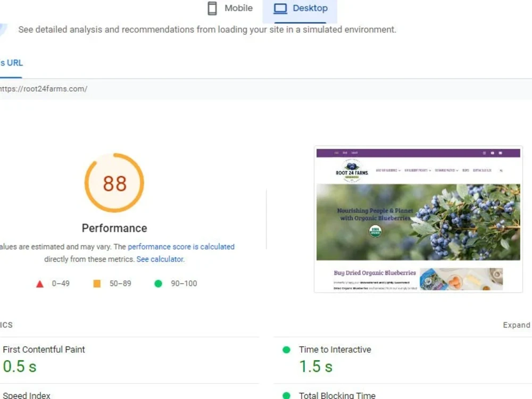The height and width of the screenshot is (399, 532).
Task: Click the 0.5 s value
Action: tap(20, 367)
